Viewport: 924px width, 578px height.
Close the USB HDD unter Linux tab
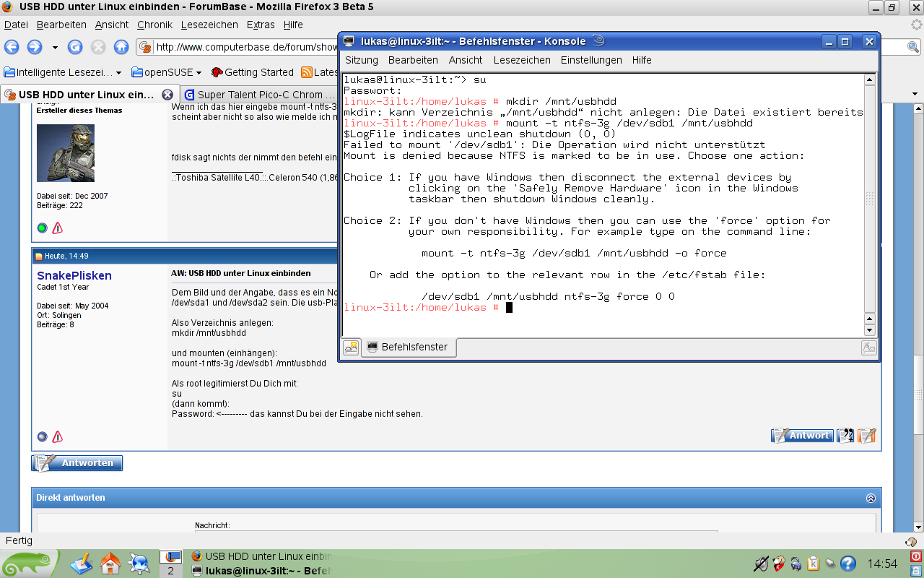pyautogui.click(x=167, y=95)
